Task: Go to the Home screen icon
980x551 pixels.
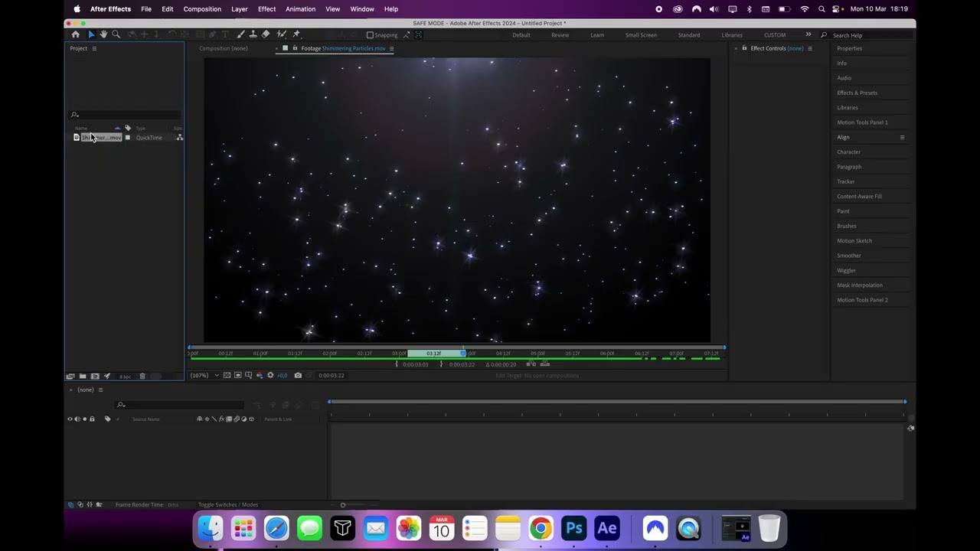Action: click(75, 34)
